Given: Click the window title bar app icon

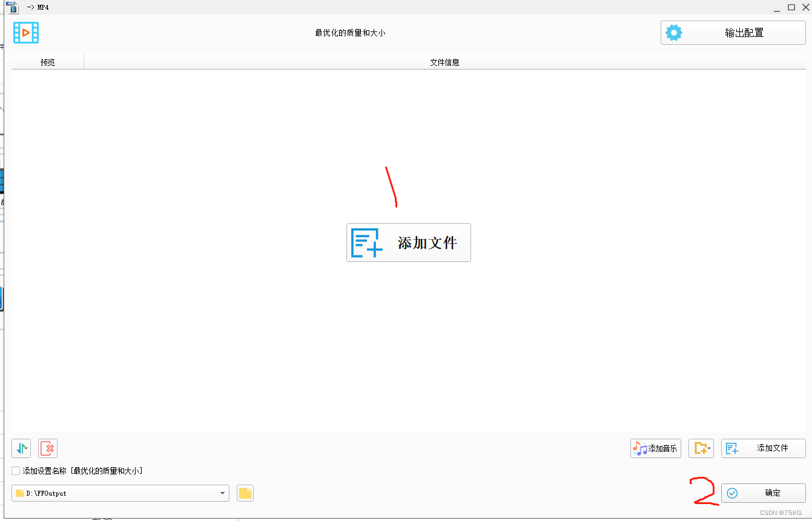Looking at the screenshot, I should tap(12, 7).
